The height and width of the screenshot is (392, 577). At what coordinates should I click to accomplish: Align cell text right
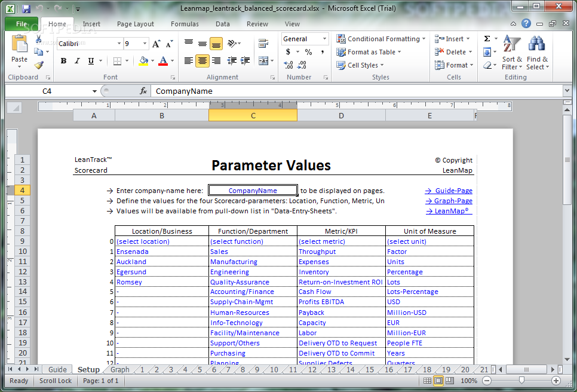216,61
